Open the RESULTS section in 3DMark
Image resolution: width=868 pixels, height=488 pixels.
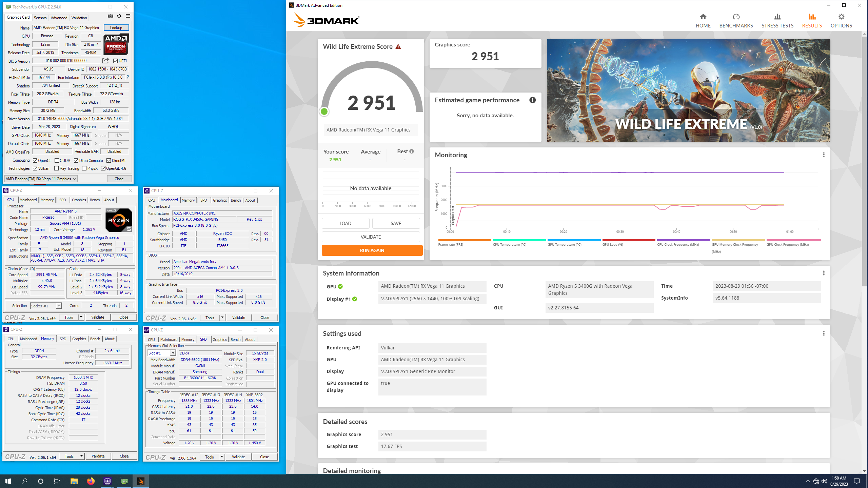coord(812,21)
